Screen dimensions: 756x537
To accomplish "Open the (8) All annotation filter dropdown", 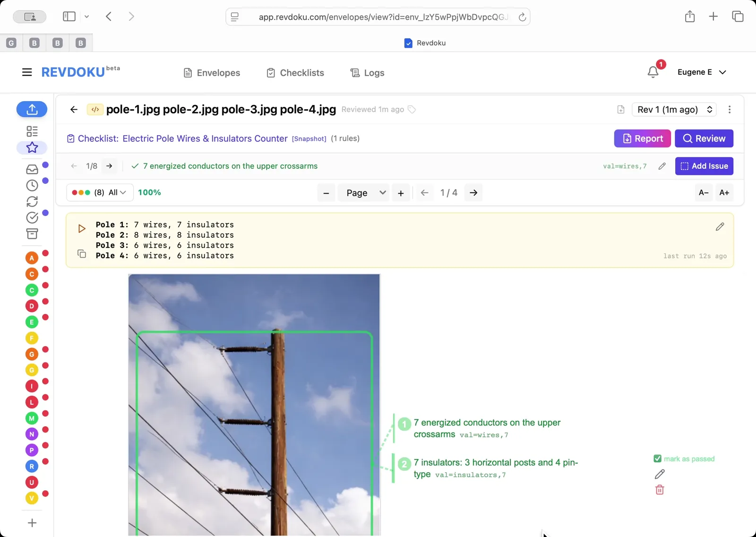I will pyautogui.click(x=99, y=192).
